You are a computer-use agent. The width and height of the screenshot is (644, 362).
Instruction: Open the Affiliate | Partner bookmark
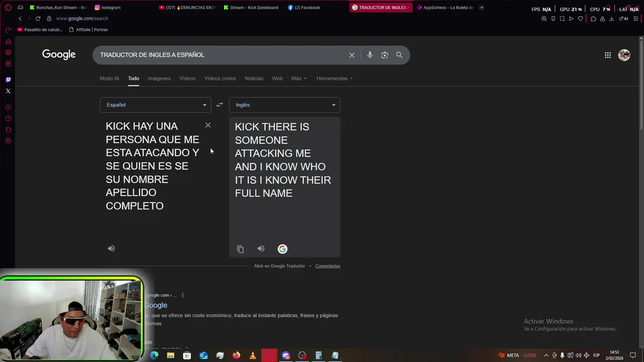click(x=89, y=30)
